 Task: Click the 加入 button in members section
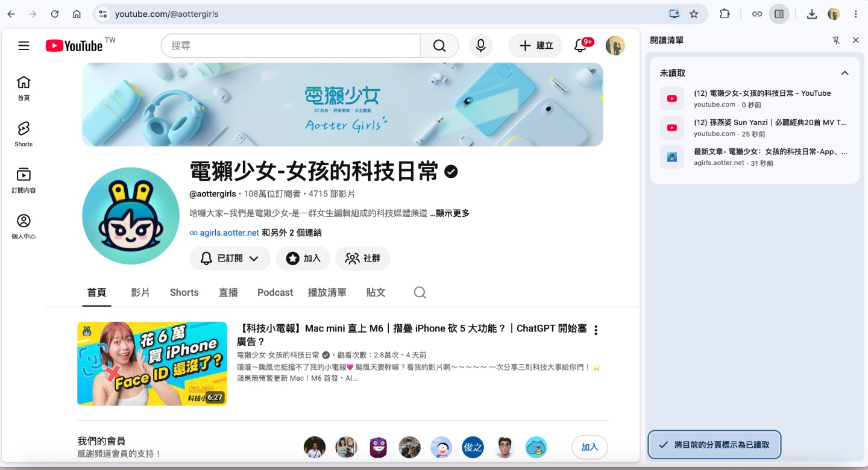pyautogui.click(x=590, y=447)
